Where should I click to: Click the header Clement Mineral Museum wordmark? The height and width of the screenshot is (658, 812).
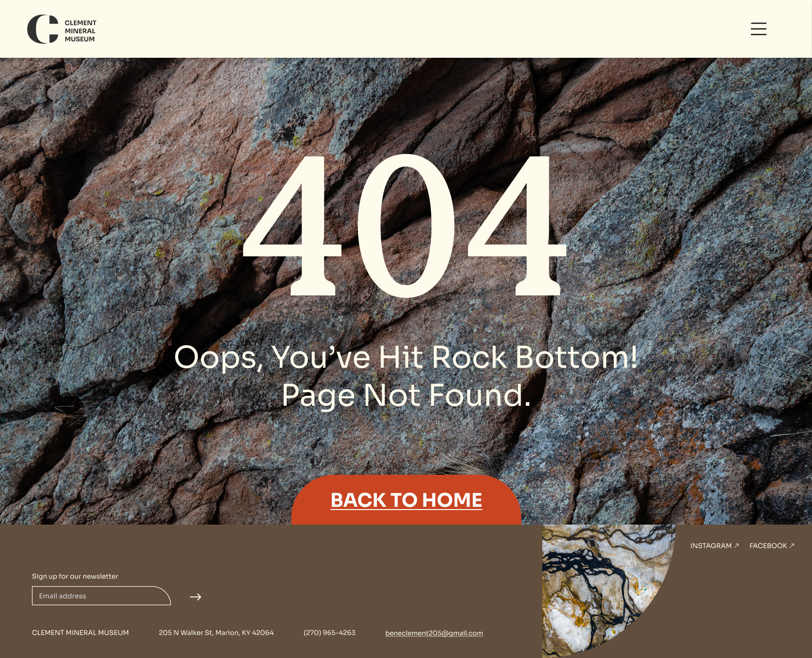(x=80, y=31)
